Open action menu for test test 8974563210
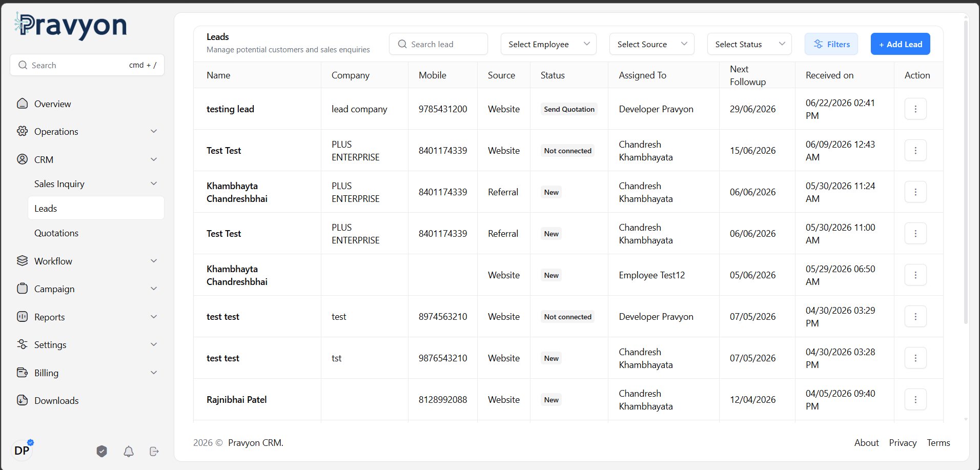 pos(915,316)
